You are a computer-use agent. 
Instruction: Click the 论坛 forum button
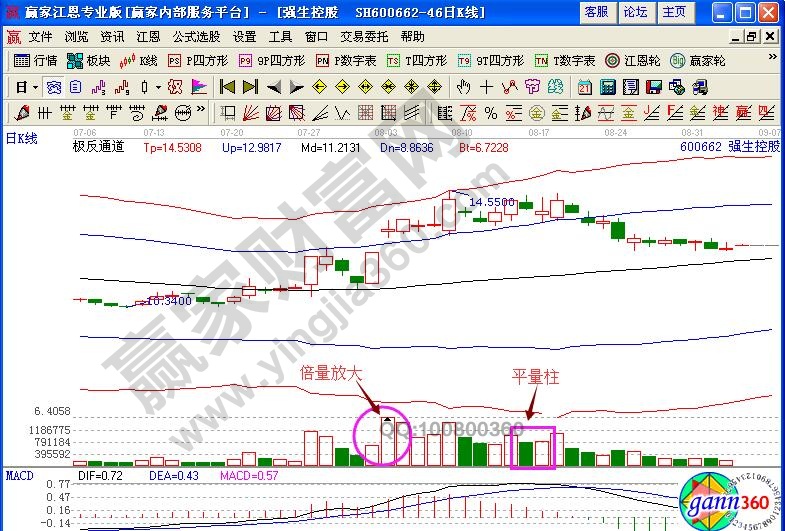tap(635, 12)
